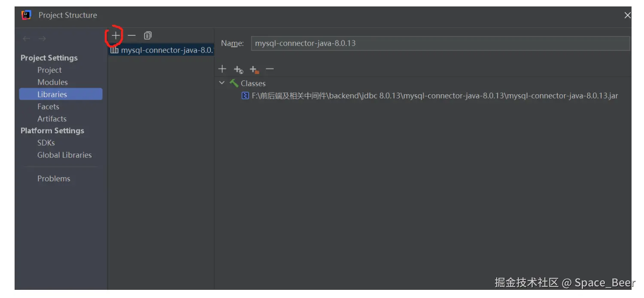This screenshot has height=298, width=644.
Task: Remove selected root in details toolbar
Action: point(270,69)
